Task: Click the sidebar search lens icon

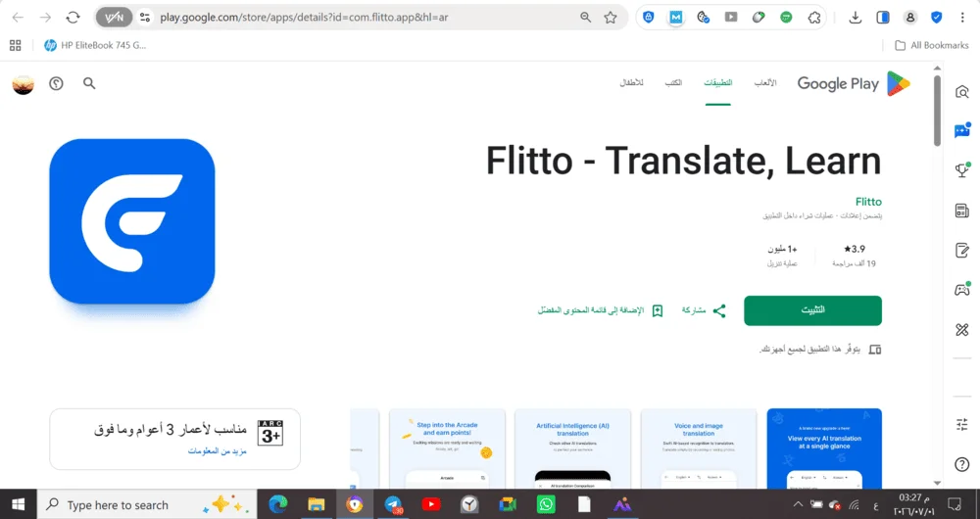Action: pos(962,92)
